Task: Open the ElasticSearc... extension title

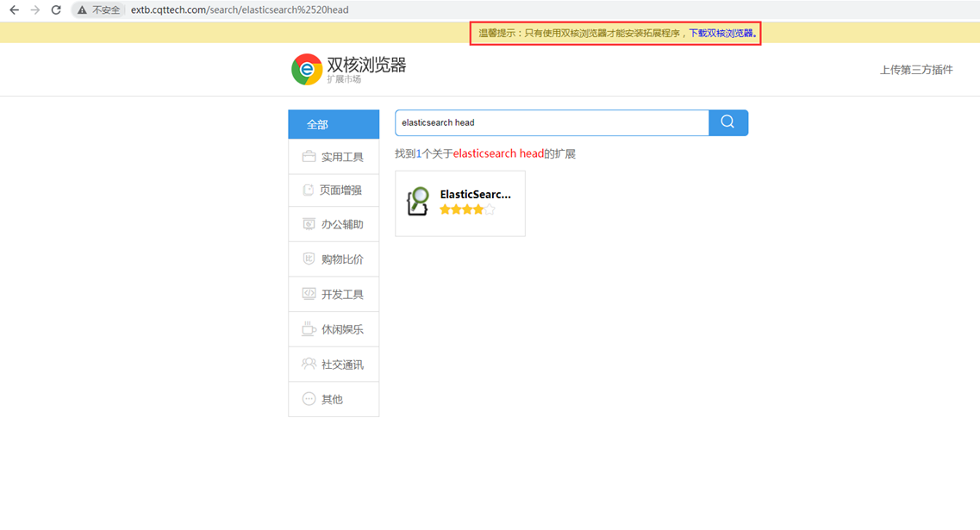Action: coord(476,195)
